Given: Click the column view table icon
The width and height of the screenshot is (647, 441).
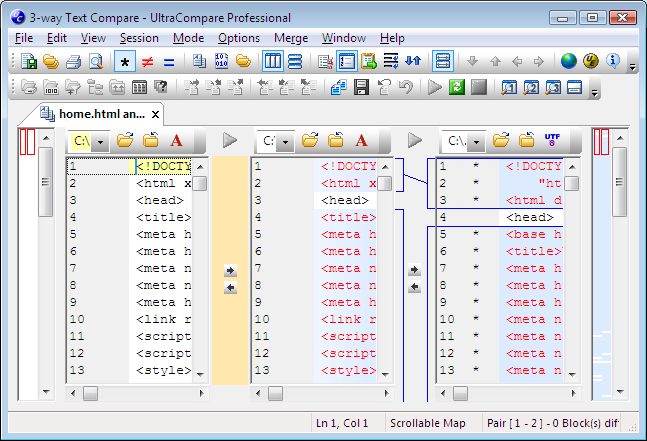Looking at the screenshot, I should click(x=139, y=87).
